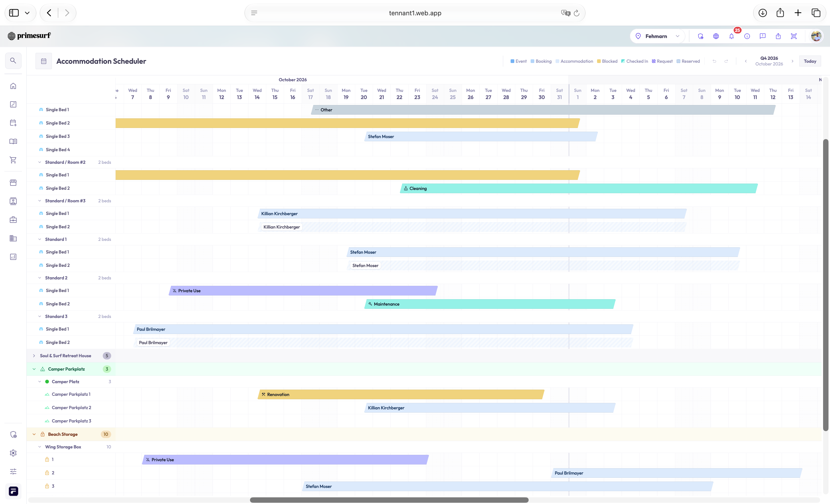Open the bar chart reports sidebar icon
The height and width of the screenshot is (504, 830).
click(13, 257)
